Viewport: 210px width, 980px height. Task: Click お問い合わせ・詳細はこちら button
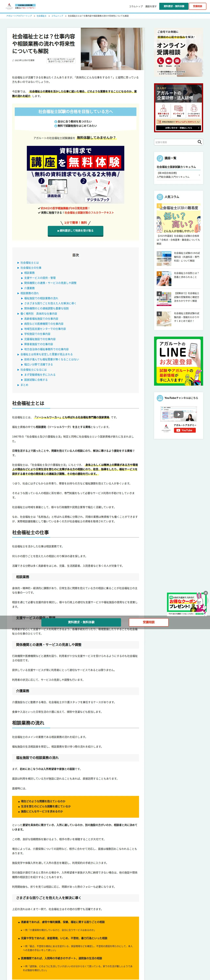click(x=178, y=128)
